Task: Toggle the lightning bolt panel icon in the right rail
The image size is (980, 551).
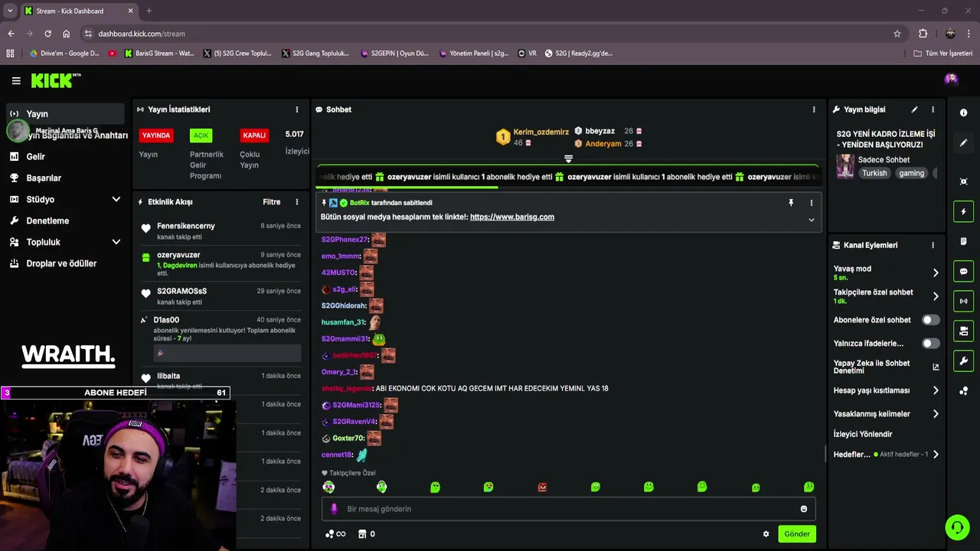Action: [964, 211]
